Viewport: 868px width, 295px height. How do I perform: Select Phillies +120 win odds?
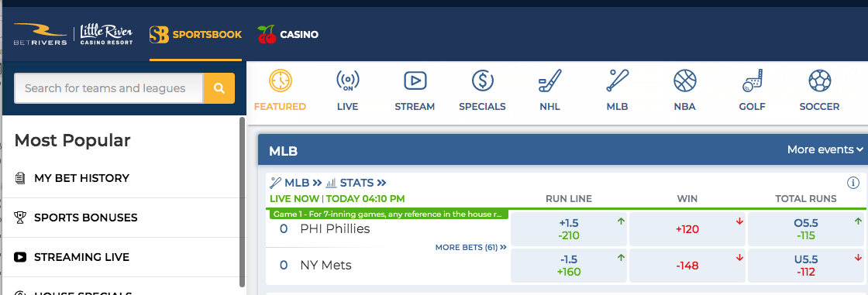point(687,229)
